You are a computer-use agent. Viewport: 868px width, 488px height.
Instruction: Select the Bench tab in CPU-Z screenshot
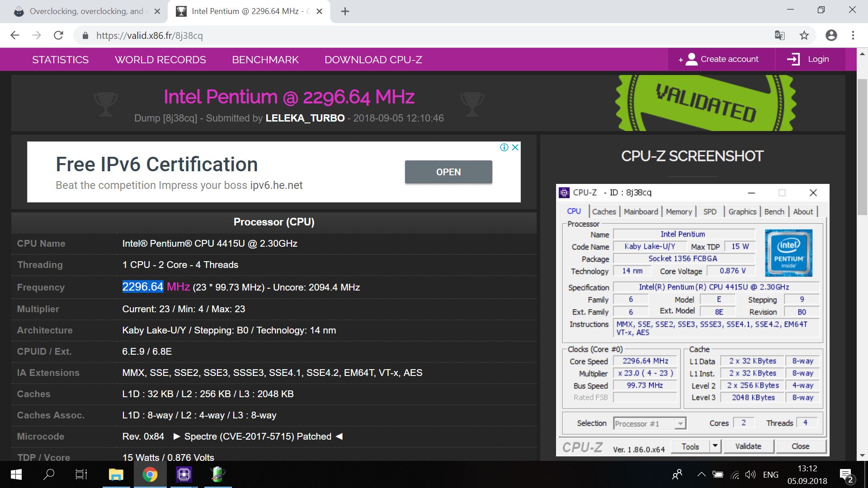[x=774, y=211]
